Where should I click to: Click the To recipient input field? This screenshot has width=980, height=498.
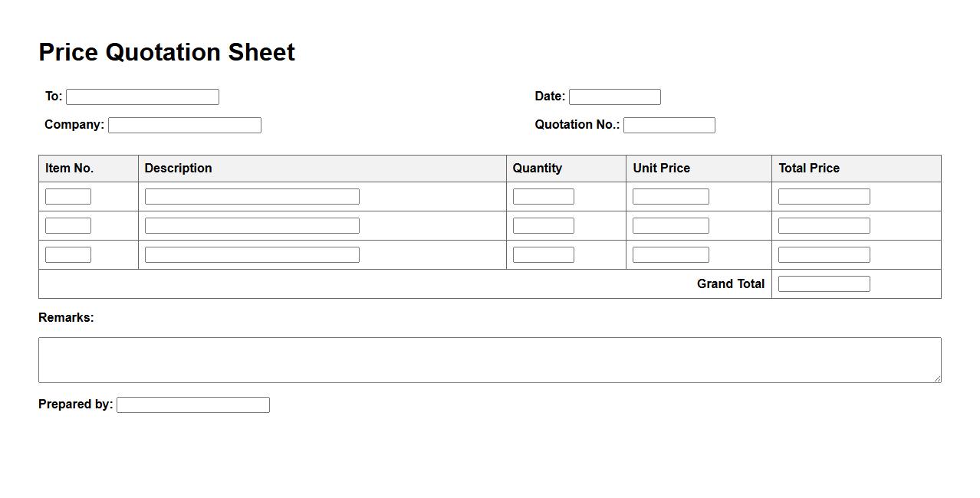pos(143,97)
